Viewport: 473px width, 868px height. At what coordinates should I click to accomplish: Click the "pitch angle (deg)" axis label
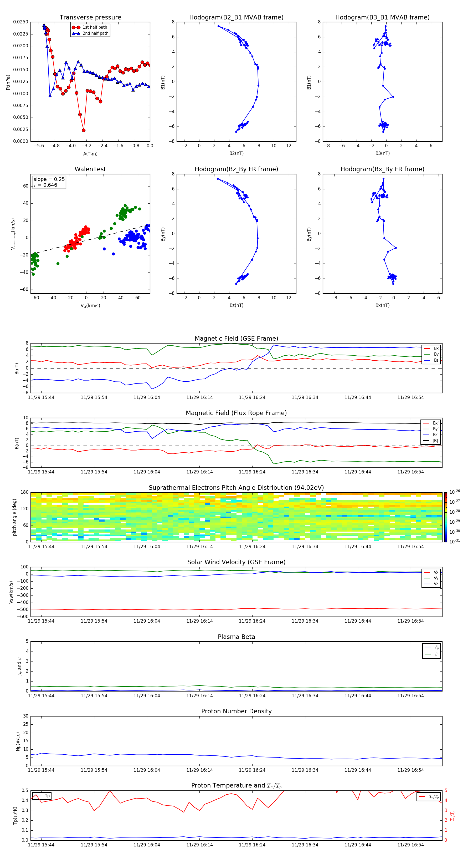click(14, 517)
